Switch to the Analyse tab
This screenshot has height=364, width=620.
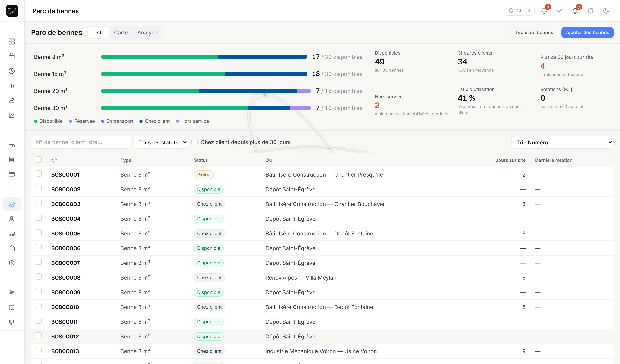pos(147,33)
